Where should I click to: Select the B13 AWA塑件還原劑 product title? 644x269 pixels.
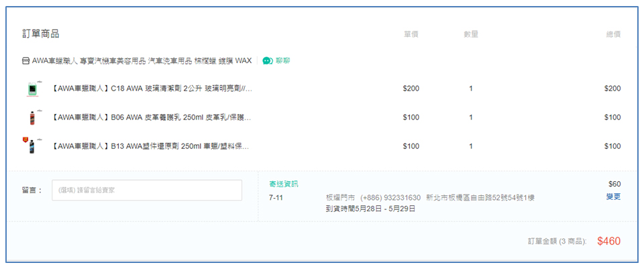[150, 146]
